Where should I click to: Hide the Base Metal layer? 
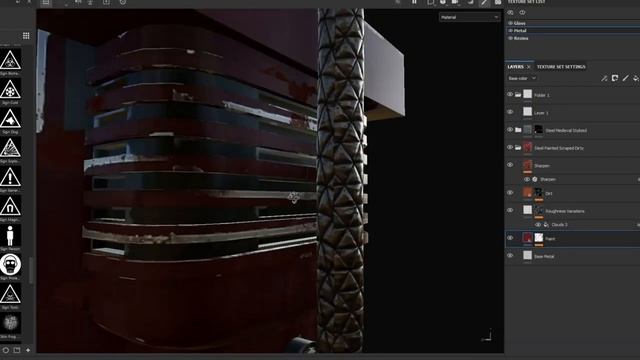pos(510,256)
